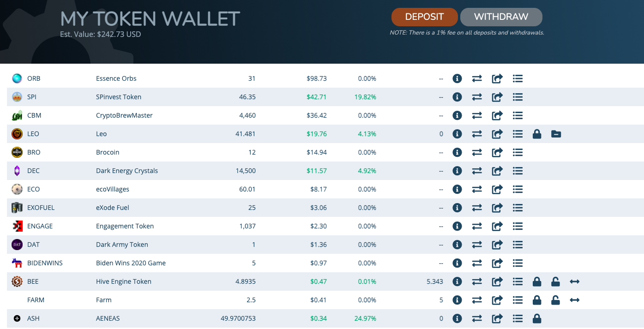Click the share/send icon for ORB
This screenshot has height=329, width=644.
pyautogui.click(x=497, y=78)
